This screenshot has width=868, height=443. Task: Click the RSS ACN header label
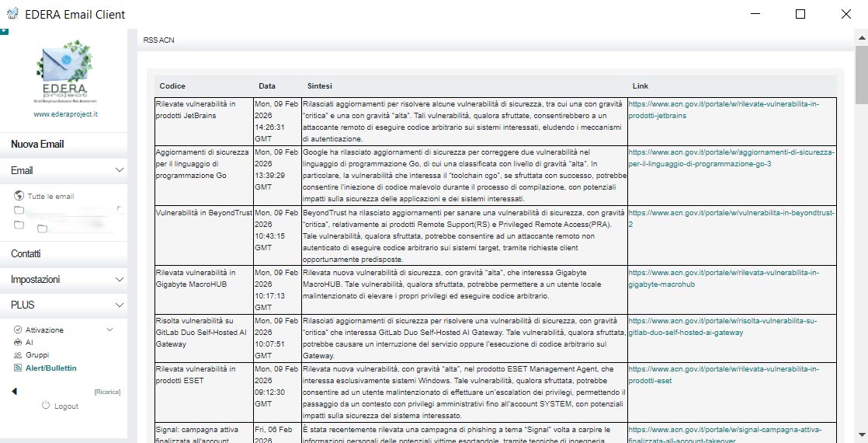point(159,40)
